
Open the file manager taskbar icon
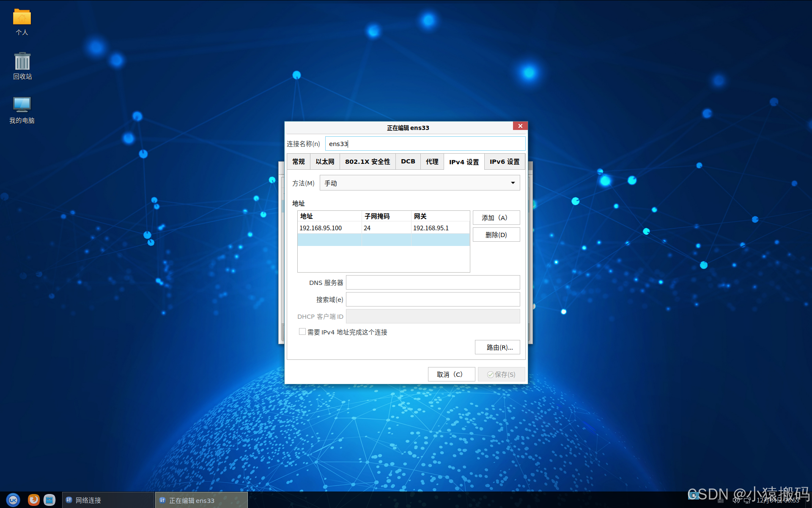pyautogui.click(x=49, y=500)
